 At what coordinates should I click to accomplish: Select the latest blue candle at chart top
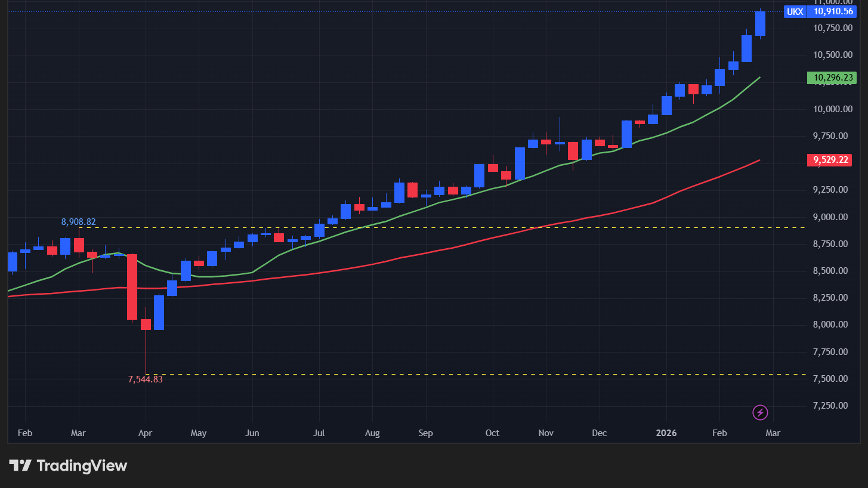(x=760, y=24)
